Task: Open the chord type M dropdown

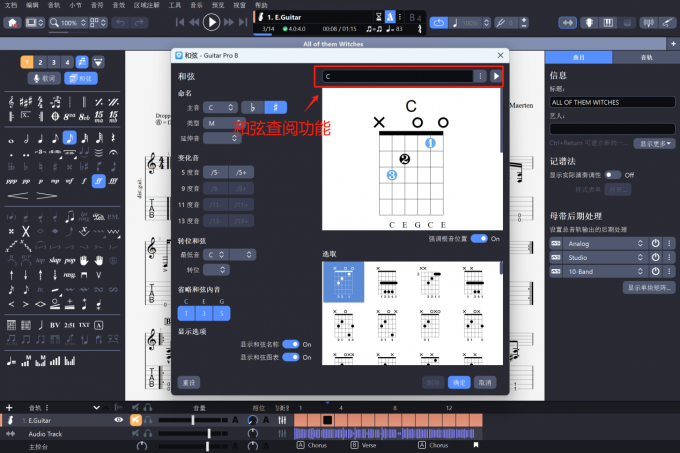Action: (x=223, y=123)
